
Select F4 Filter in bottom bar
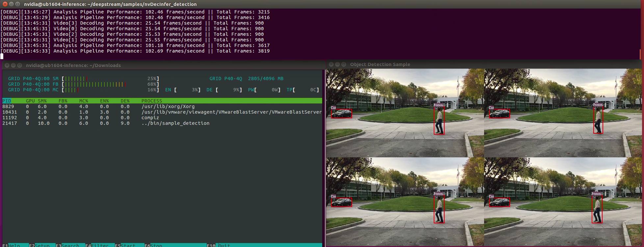[100, 245]
